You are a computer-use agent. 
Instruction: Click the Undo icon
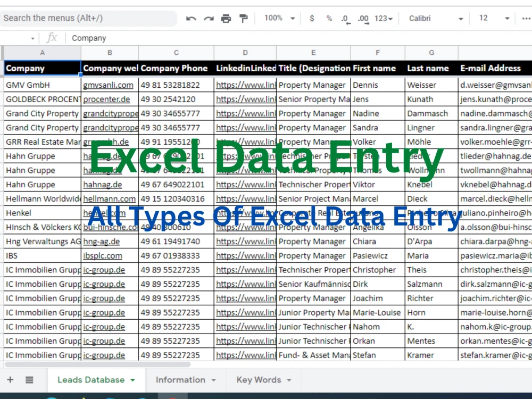(x=190, y=18)
